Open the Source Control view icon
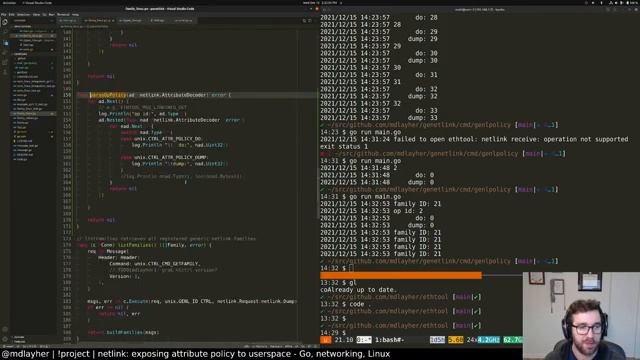Image resolution: width=640 pixels, height=360 pixels. click(x=5, y=42)
